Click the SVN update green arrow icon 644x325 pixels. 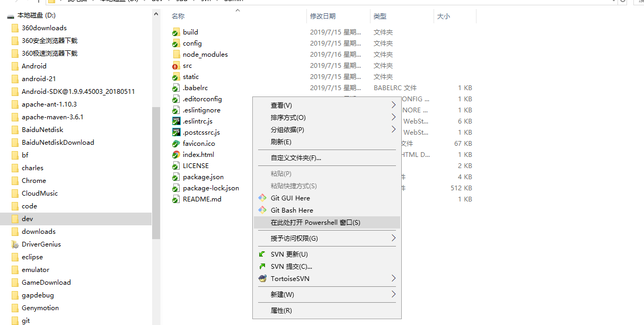coord(262,254)
